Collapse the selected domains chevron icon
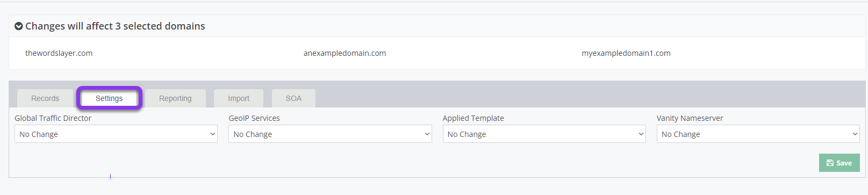 pos(19,26)
